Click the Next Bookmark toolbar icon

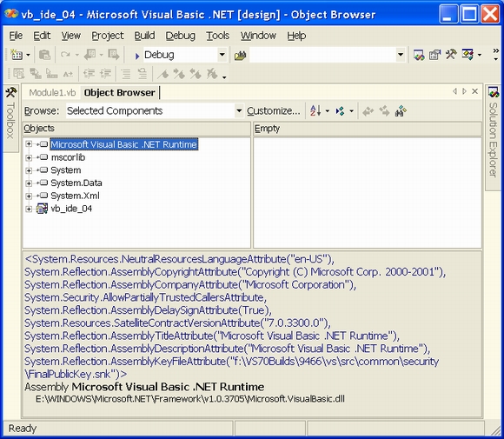click(179, 74)
